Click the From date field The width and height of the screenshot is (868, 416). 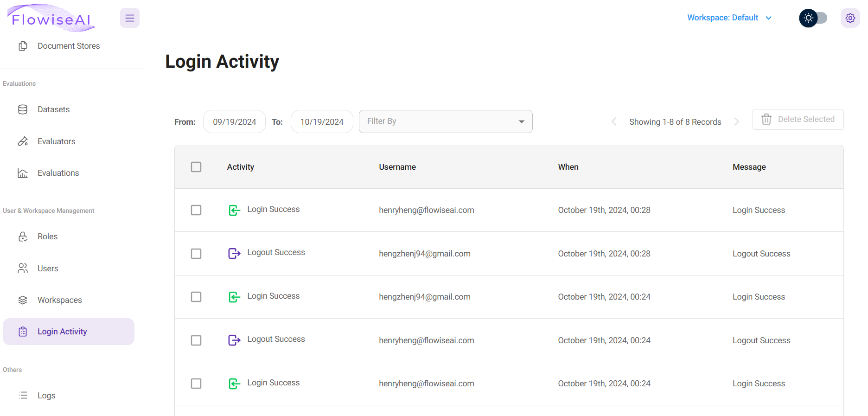pyautogui.click(x=234, y=122)
